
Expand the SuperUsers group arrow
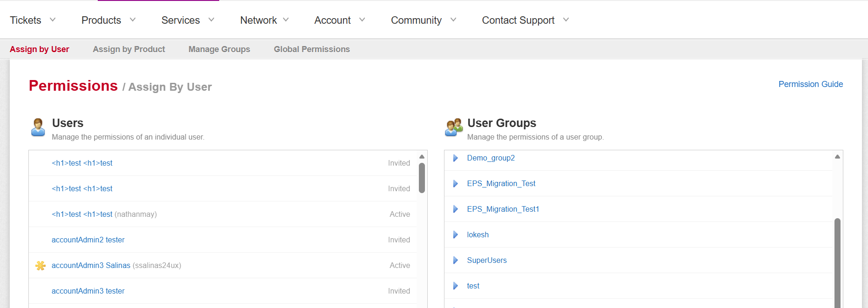tap(456, 261)
